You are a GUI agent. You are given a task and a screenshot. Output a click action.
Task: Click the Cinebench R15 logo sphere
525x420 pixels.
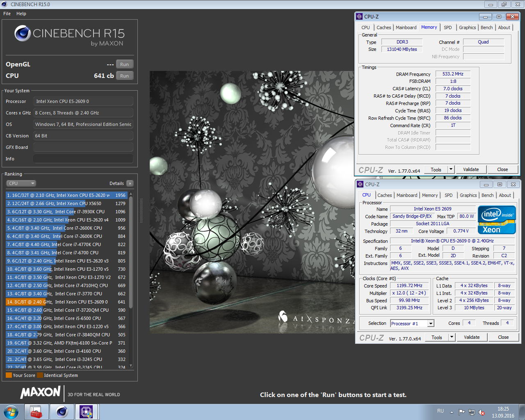point(23,33)
